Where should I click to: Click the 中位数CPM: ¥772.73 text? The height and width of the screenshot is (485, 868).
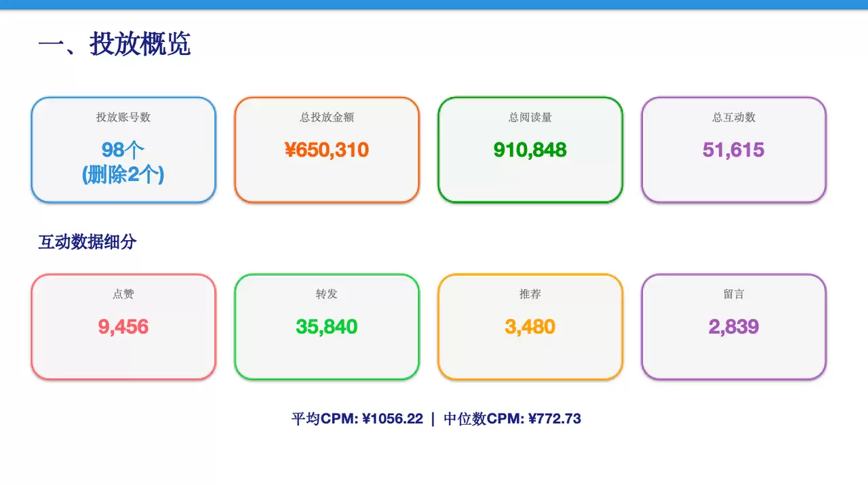coord(513,419)
